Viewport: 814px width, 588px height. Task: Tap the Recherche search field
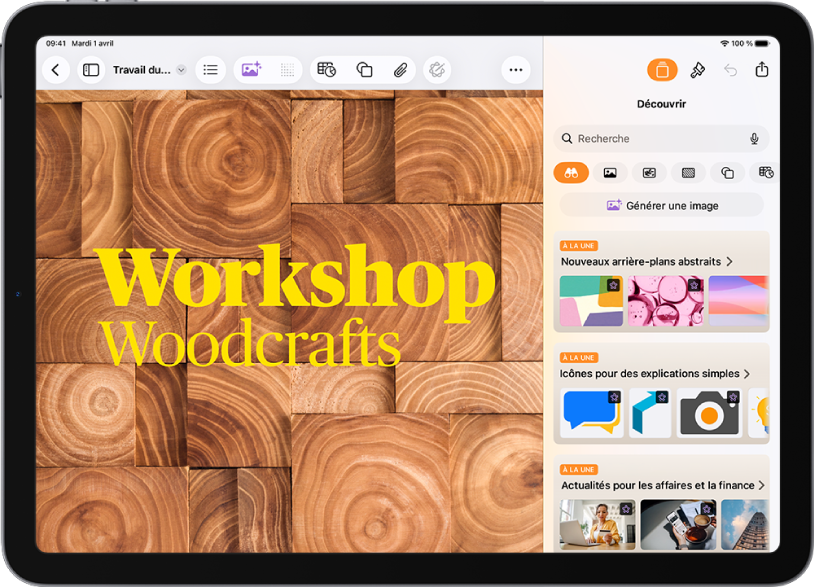pyautogui.click(x=661, y=139)
